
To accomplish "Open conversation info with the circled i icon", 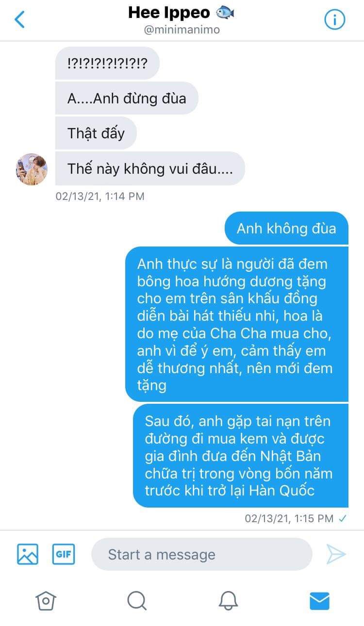I will [334, 20].
